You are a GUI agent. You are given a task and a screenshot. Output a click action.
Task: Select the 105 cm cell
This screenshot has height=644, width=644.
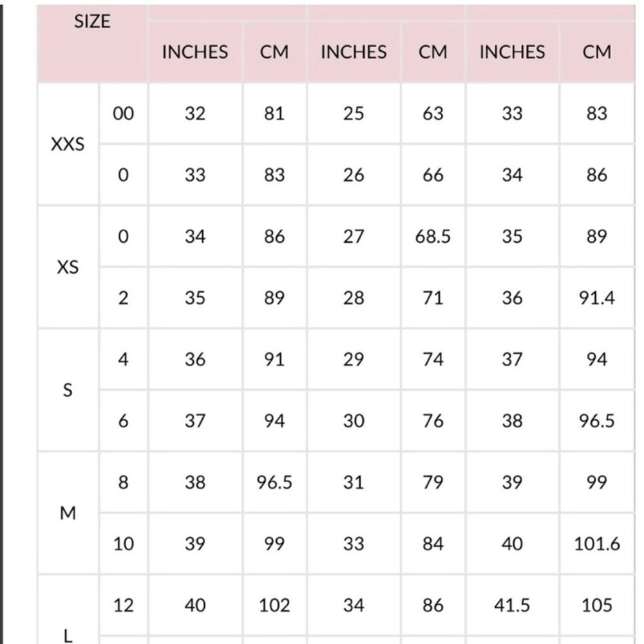click(x=597, y=605)
